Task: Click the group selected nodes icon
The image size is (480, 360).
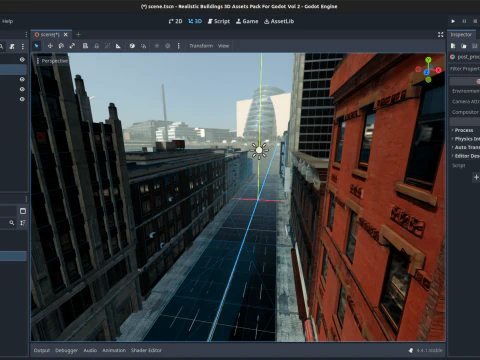Action: (107, 46)
